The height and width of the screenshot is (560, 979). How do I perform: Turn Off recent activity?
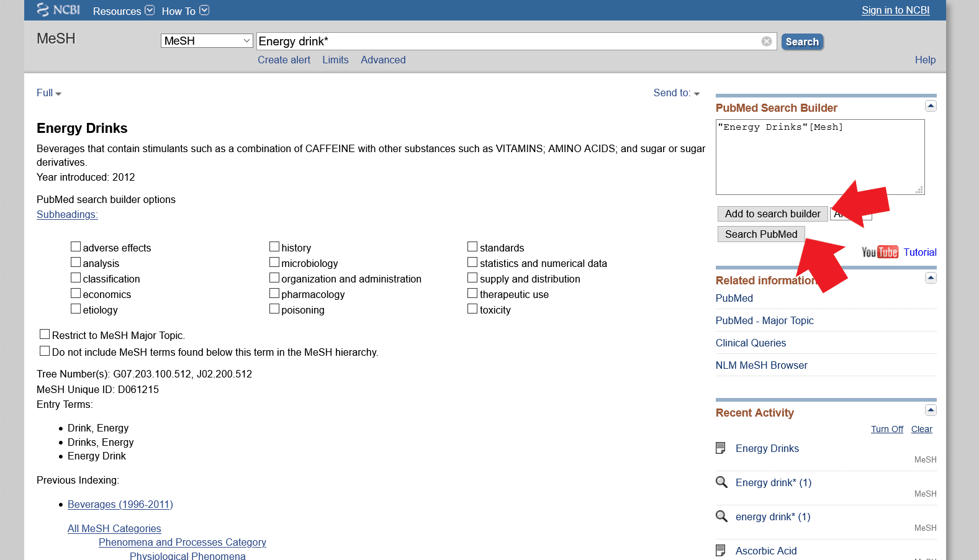coord(887,429)
